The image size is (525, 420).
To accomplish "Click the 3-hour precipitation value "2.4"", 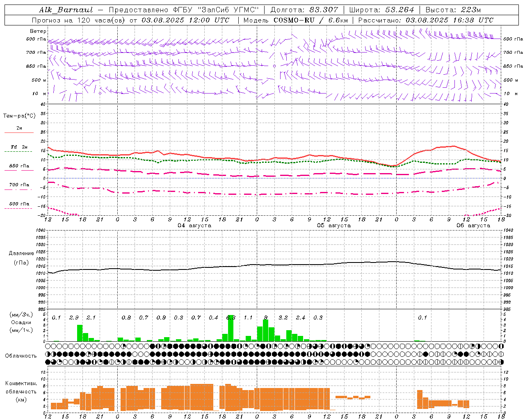I will [x=301, y=317].
